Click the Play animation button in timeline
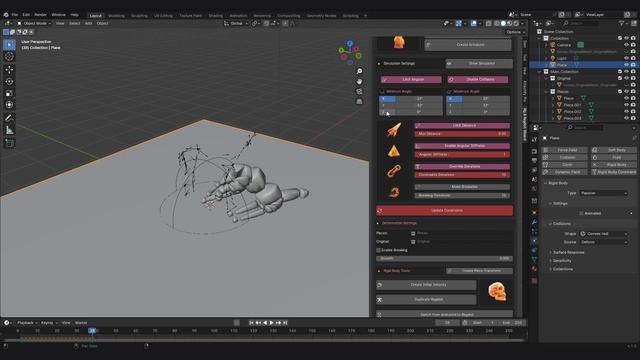Image resolution: width=640 pixels, height=360 pixels. [x=271, y=323]
